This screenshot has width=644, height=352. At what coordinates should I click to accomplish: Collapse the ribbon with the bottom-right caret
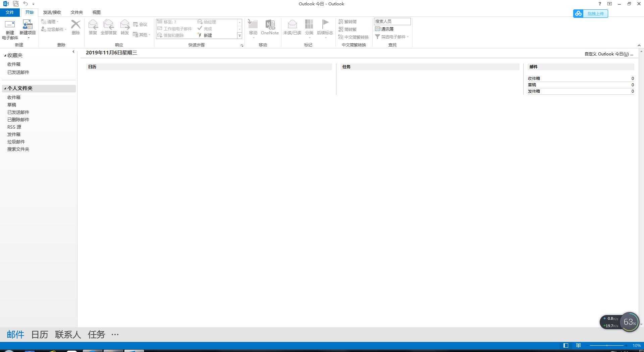(x=639, y=45)
